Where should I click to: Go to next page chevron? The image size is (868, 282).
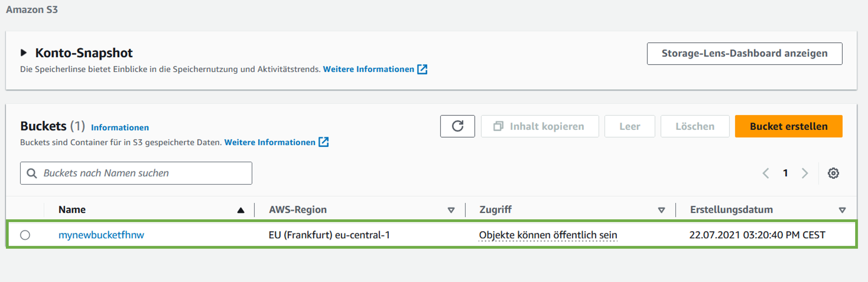click(x=805, y=173)
